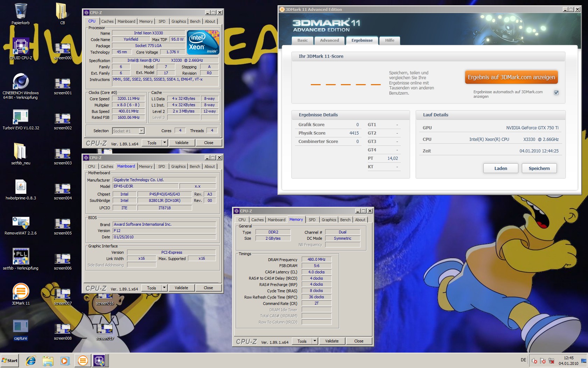
Task: Open screen006 image file
Action: (x=63, y=262)
